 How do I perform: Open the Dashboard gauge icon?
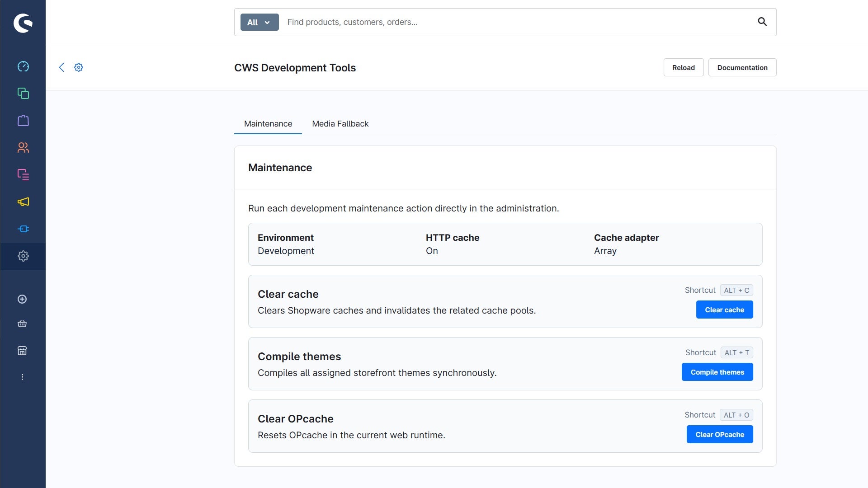pos(23,66)
